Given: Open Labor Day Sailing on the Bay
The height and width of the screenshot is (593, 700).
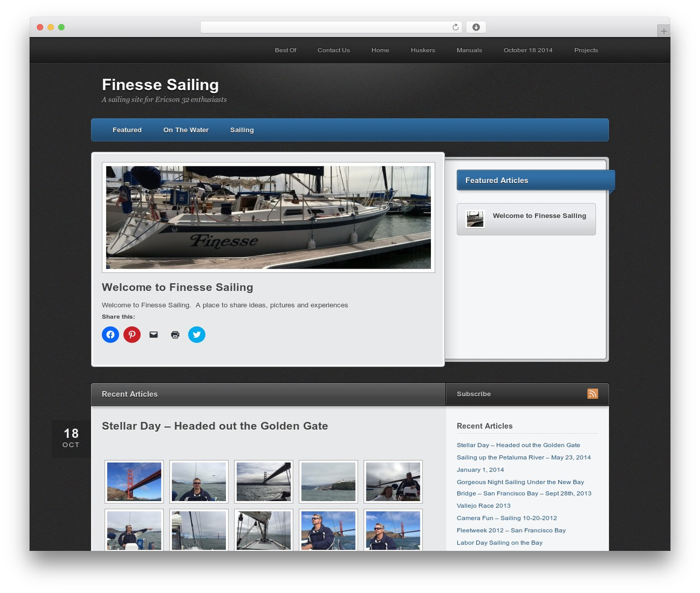Looking at the screenshot, I should click(499, 543).
